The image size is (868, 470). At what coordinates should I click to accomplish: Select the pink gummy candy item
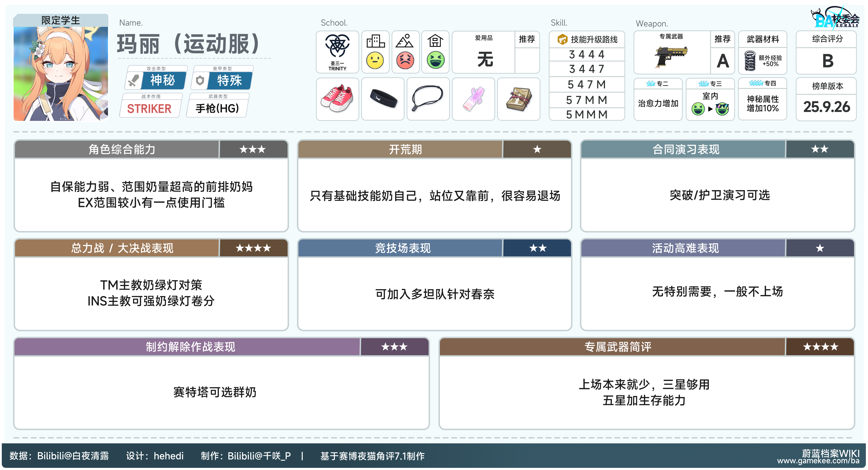pyautogui.click(x=473, y=99)
